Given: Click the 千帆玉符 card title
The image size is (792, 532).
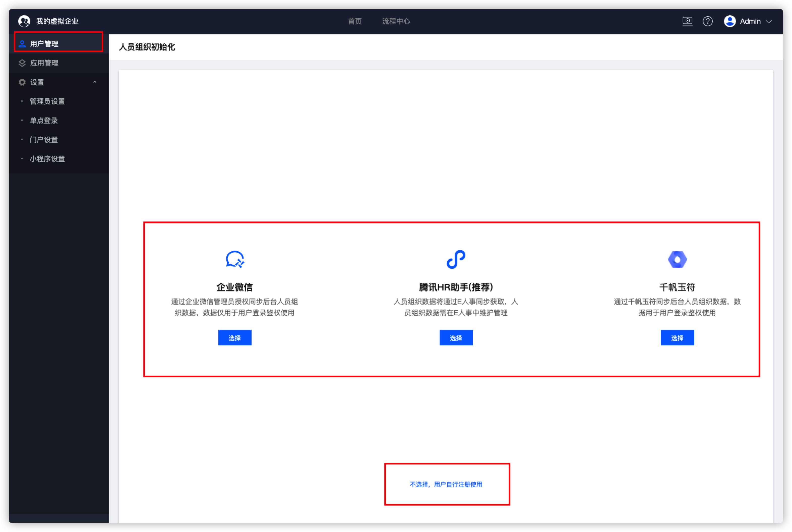Looking at the screenshot, I should click(677, 287).
